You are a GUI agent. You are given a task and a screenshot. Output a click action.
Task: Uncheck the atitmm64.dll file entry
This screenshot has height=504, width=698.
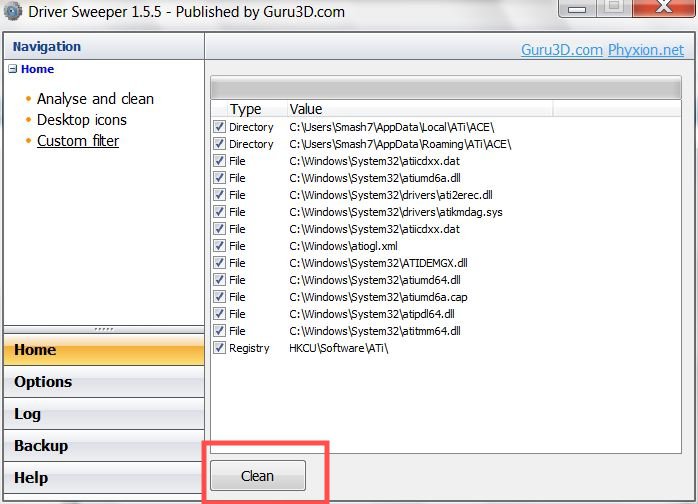[x=219, y=330]
